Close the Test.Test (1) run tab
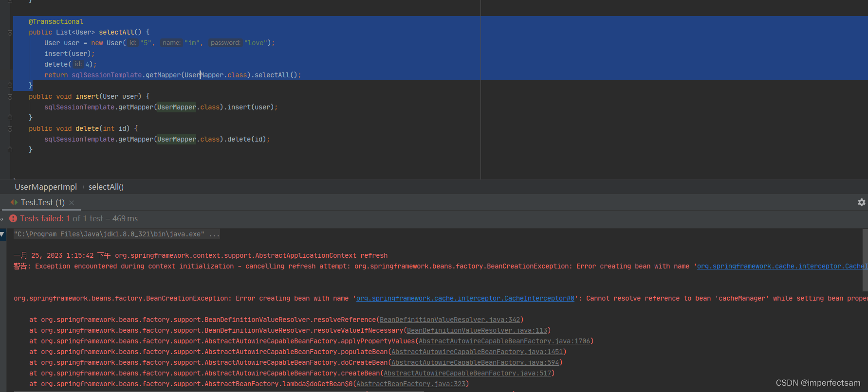This screenshot has height=392, width=868. [x=72, y=203]
